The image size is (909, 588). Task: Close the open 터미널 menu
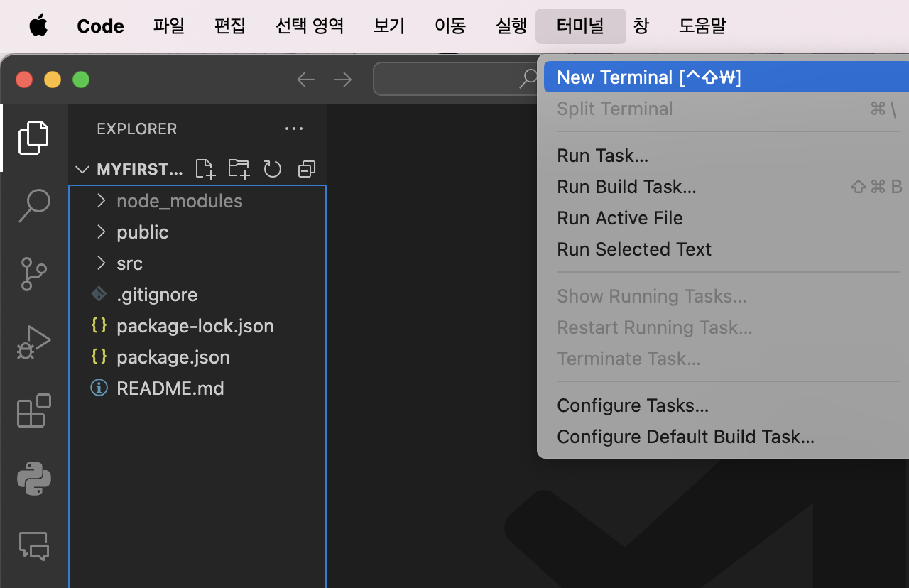coord(581,26)
